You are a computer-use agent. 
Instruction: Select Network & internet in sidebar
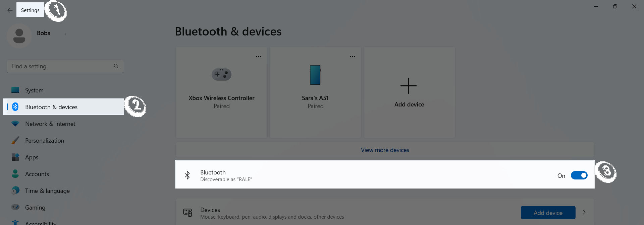click(50, 124)
